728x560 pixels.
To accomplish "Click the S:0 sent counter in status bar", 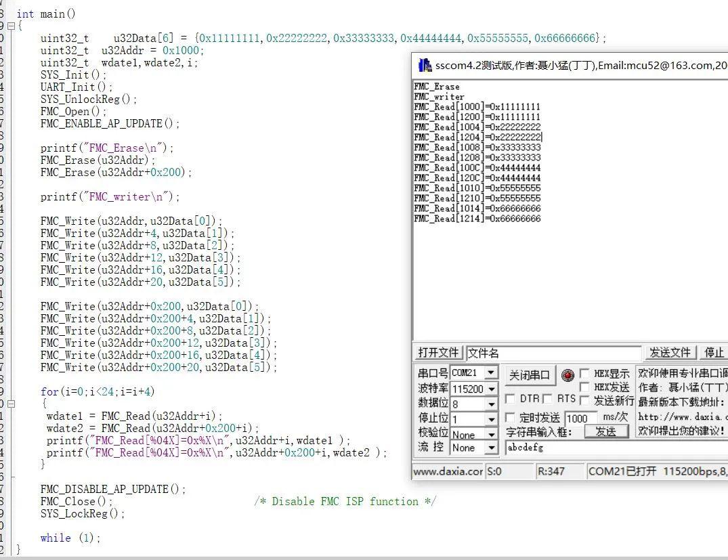I will 509,471.
